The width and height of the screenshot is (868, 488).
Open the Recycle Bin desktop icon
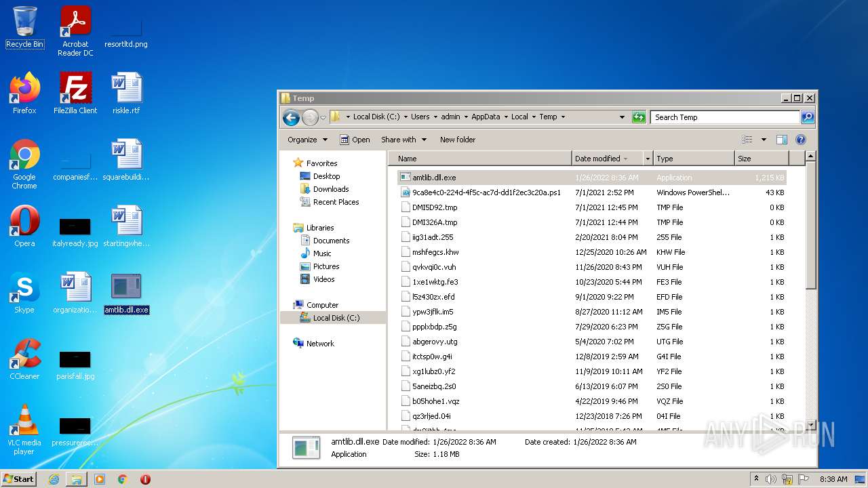(x=24, y=28)
